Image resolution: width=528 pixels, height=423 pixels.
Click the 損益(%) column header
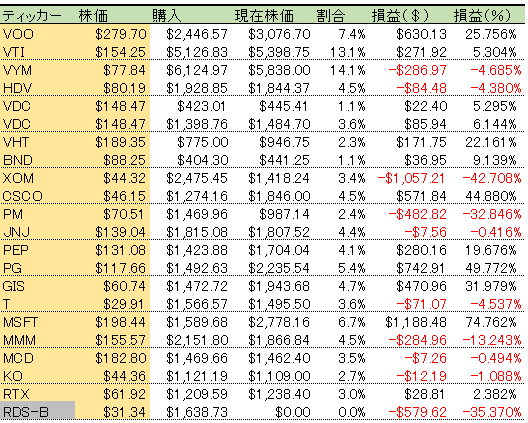tap(482, 16)
